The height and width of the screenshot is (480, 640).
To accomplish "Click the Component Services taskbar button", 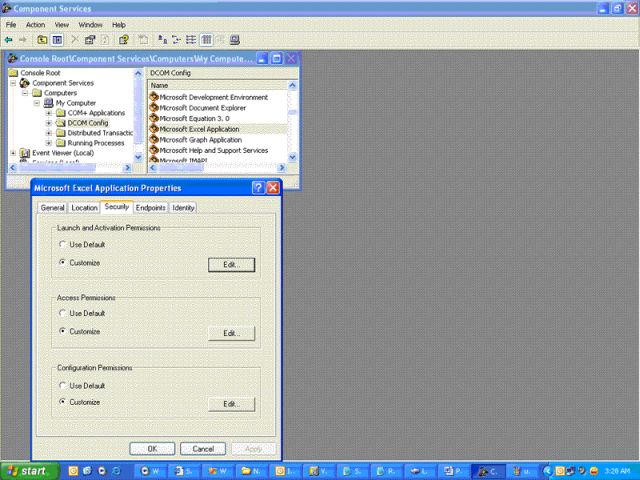I will coord(488,471).
